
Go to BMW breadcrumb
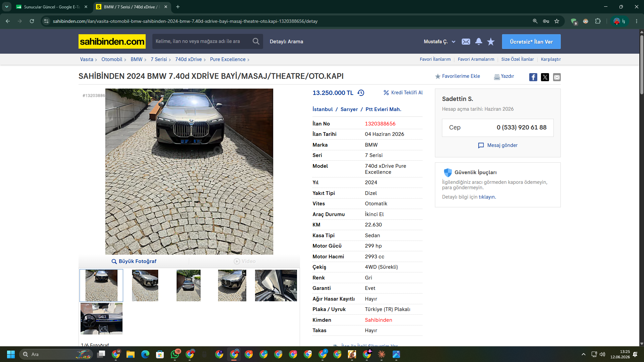[137, 59]
